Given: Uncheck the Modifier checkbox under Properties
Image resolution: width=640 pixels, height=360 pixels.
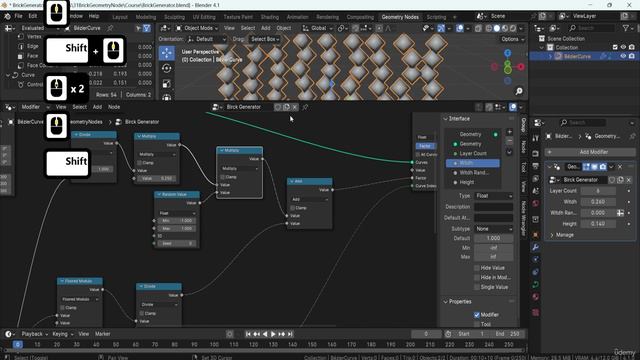Looking at the screenshot, I should coord(477,315).
